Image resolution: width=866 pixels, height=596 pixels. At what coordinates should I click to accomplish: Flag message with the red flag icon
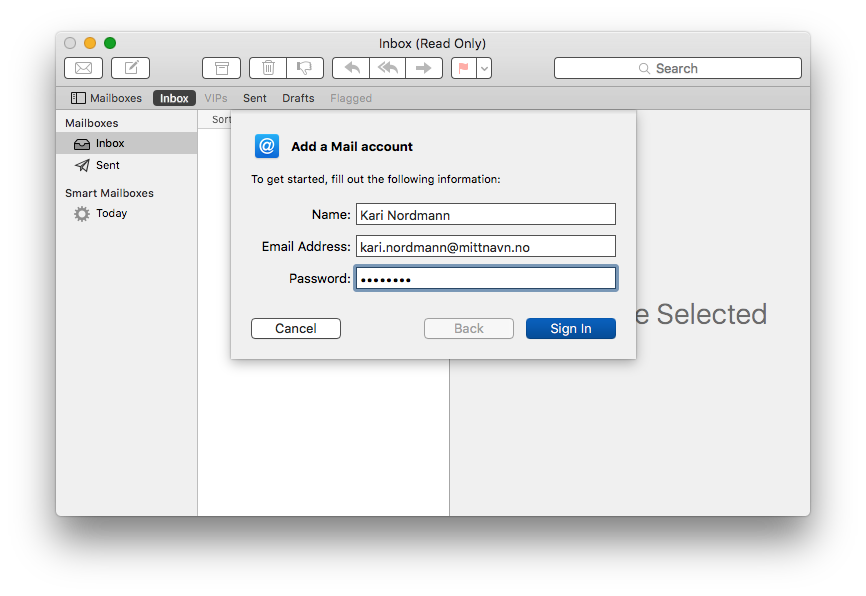tap(463, 68)
